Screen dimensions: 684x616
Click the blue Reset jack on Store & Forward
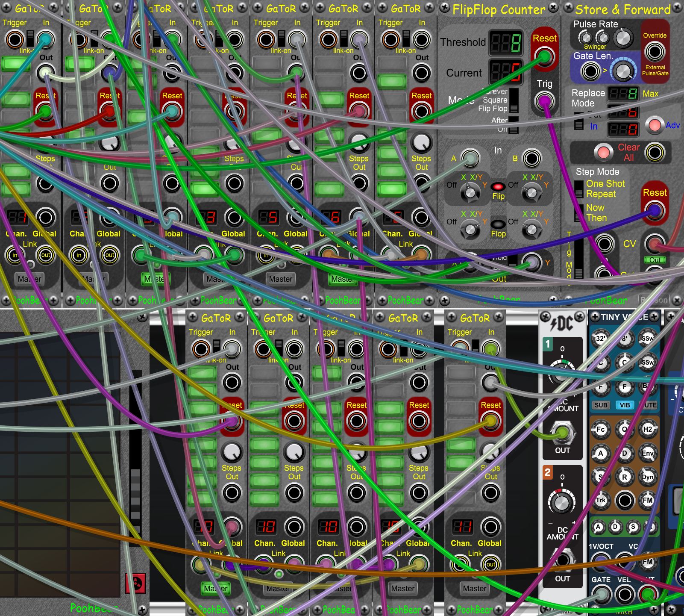655,210
